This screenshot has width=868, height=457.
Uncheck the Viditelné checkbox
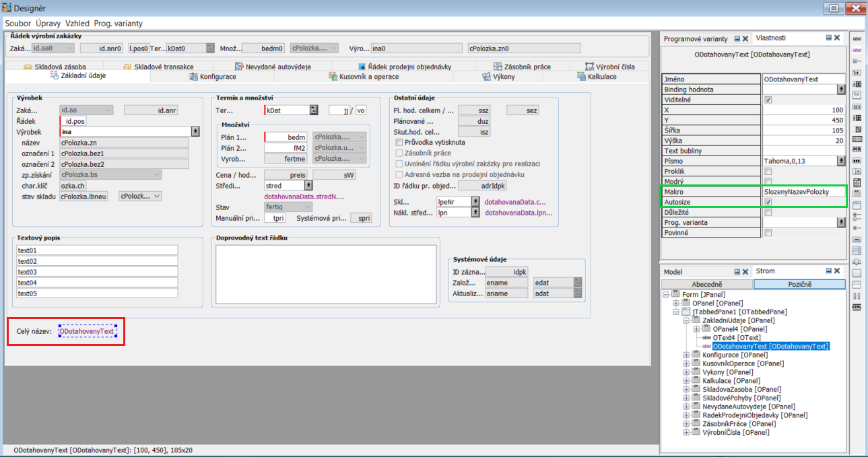(x=768, y=100)
